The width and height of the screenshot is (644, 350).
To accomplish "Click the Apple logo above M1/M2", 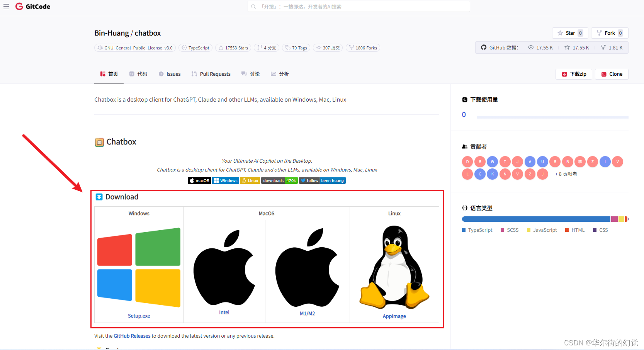I will [308, 267].
